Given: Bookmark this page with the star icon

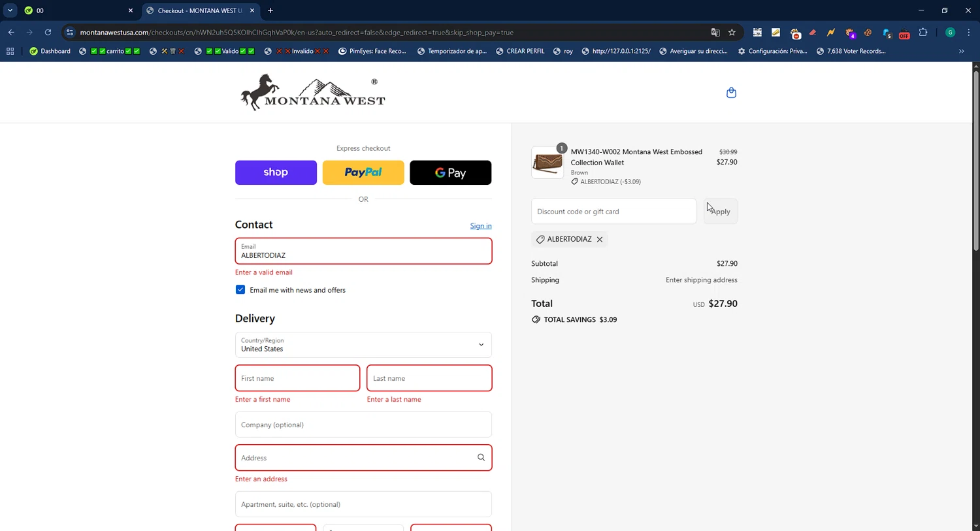Looking at the screenshot, I should [x=732, y=32].
